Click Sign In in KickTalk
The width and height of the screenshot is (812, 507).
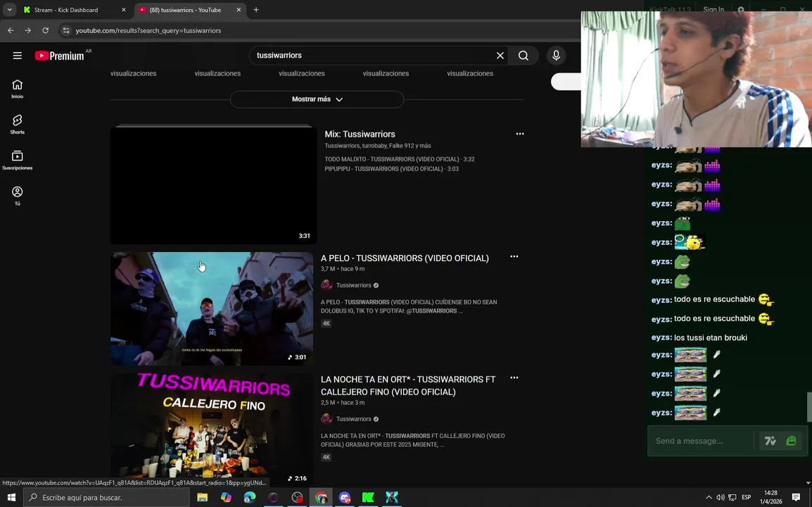click(713, 9)
